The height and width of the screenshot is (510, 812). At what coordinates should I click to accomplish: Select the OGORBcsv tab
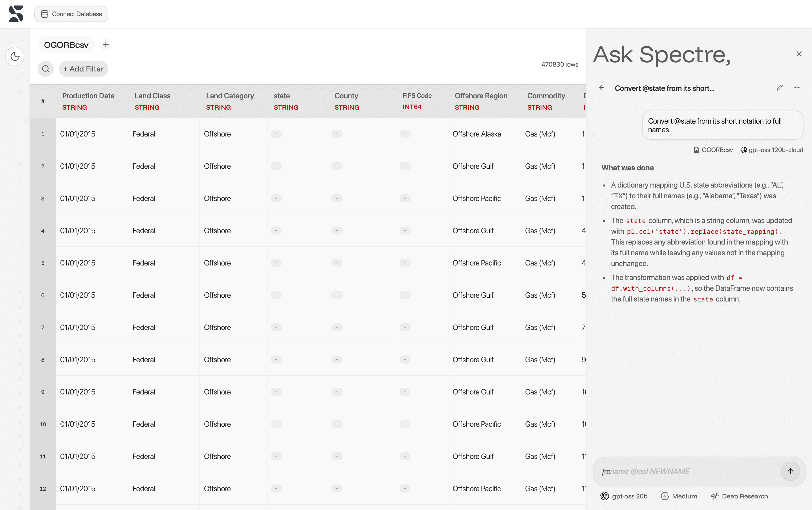(66, 45)
